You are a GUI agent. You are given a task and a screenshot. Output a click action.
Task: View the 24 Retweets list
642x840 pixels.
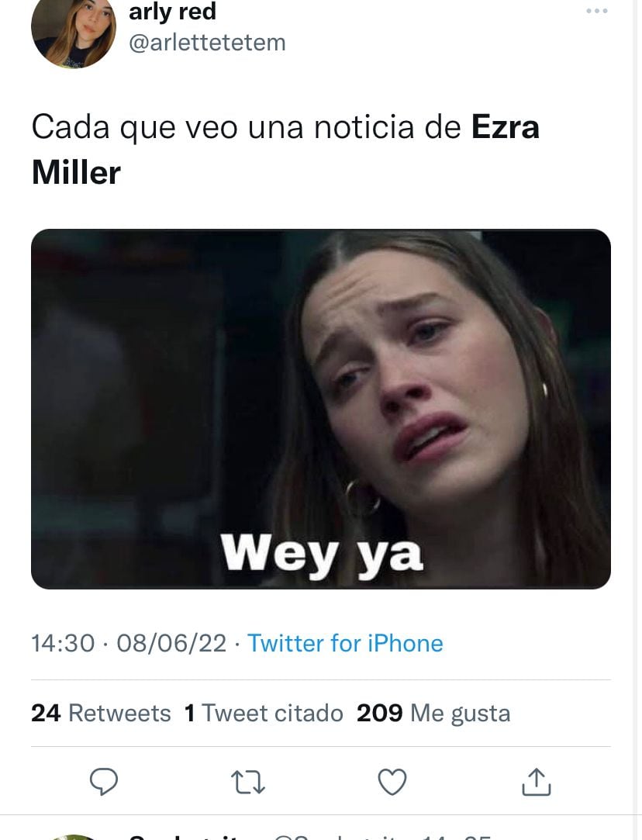101,713
